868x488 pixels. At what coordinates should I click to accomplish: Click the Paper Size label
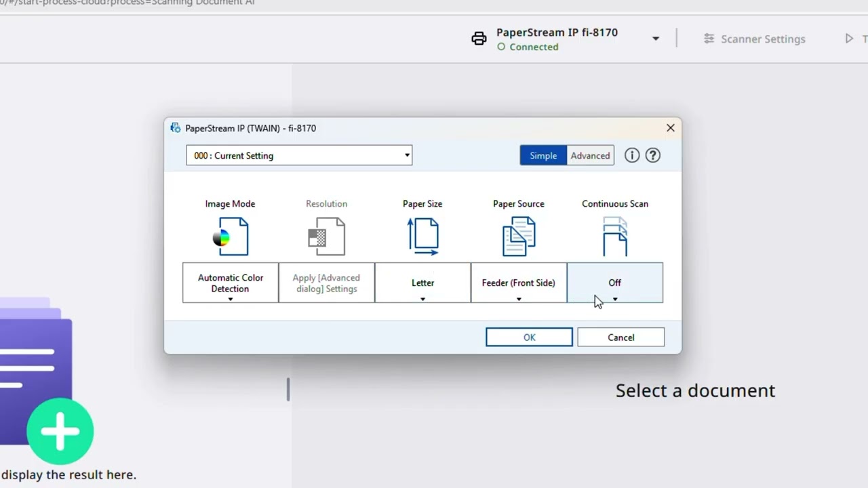[422, 203]
